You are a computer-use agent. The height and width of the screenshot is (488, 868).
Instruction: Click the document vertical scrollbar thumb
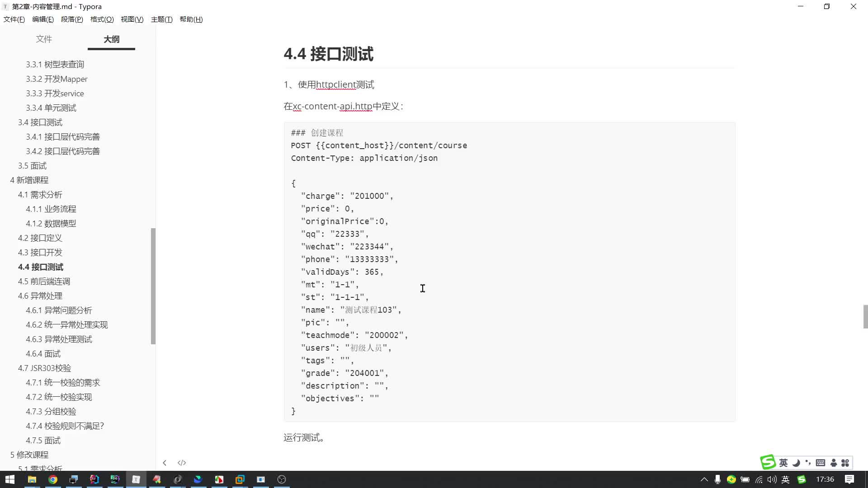(x=865, y=317)
